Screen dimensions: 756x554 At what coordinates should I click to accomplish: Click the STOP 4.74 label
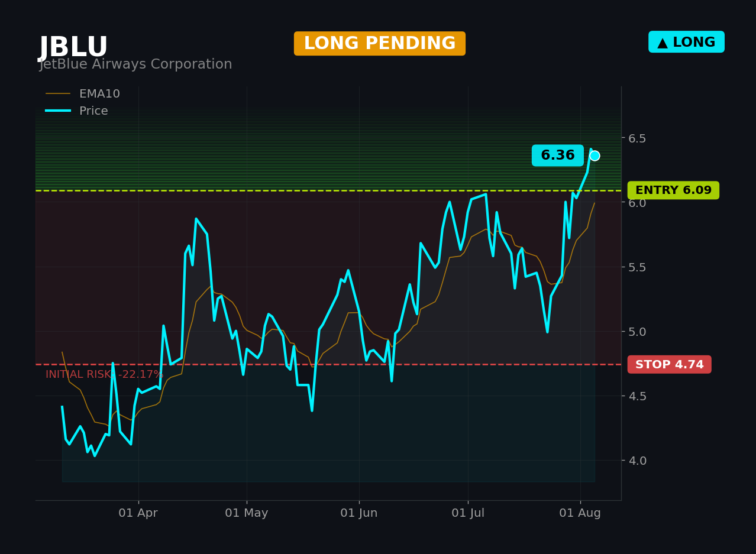669,365
